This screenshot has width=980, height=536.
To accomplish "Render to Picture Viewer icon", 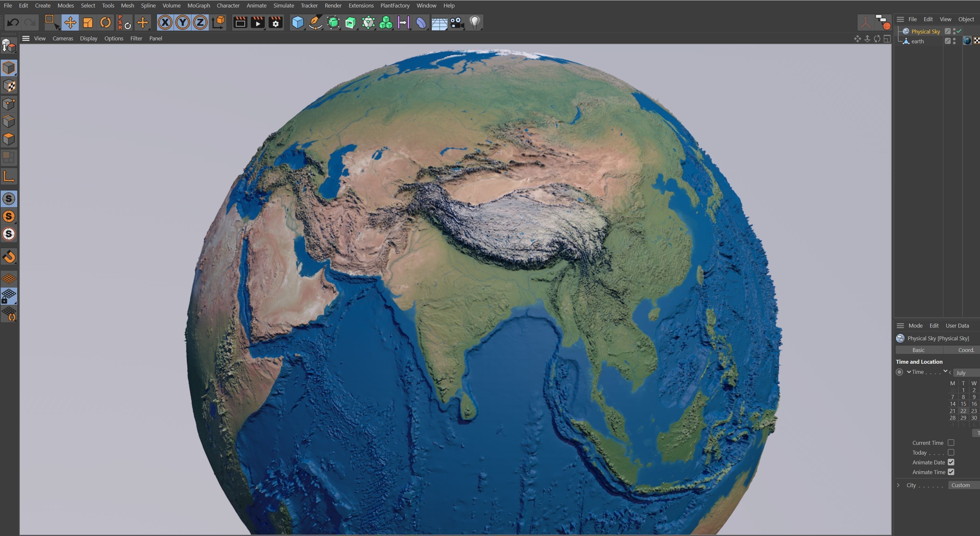I will pos(258,22).
